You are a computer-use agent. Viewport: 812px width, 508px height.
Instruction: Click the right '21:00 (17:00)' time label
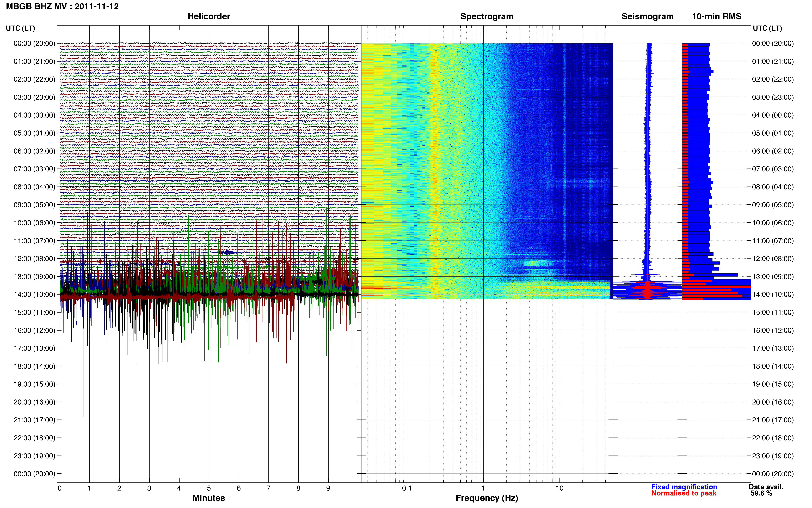[773, 420]
